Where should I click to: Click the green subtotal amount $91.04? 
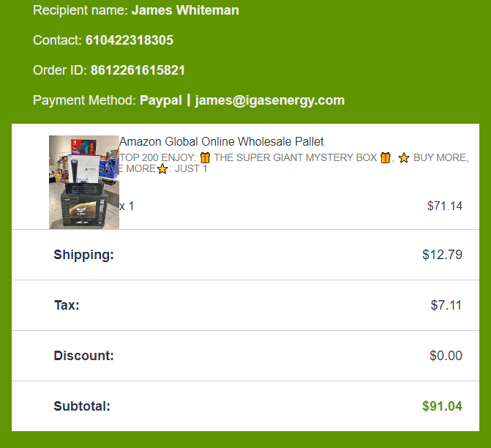click(x=442, y=406)
